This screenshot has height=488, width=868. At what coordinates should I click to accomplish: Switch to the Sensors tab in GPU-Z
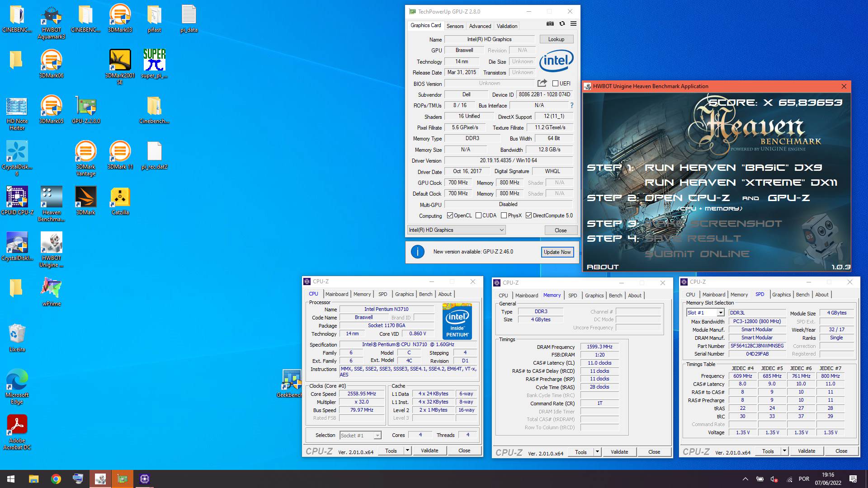point(455,26)
